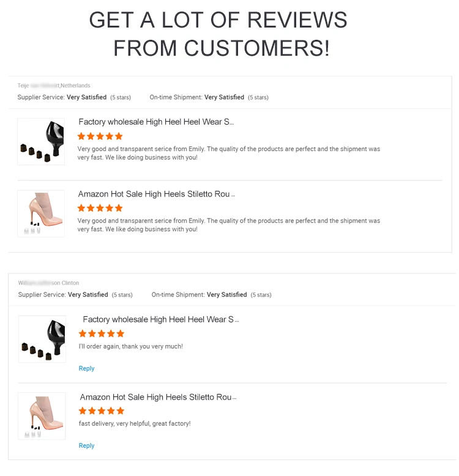Click star rating above "fast delivery" comment
This screenshot has height=476, width=459.
tap(102, 411)
